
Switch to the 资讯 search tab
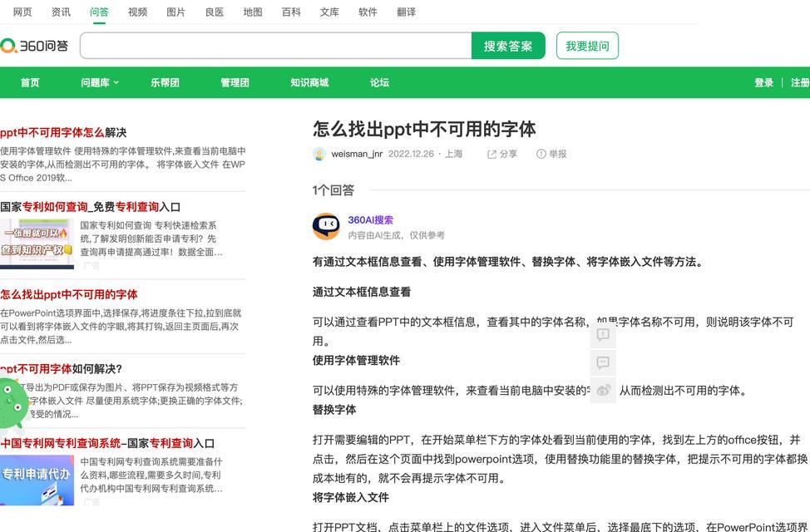61,12
